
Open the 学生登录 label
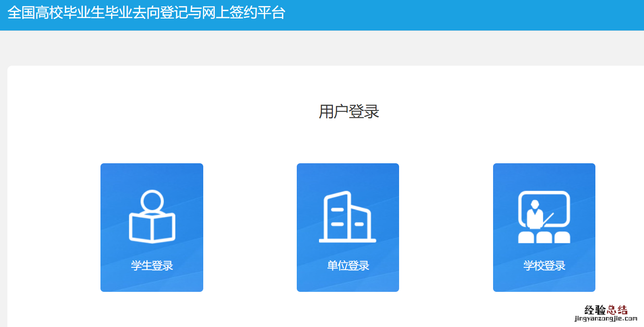(152, 266)
